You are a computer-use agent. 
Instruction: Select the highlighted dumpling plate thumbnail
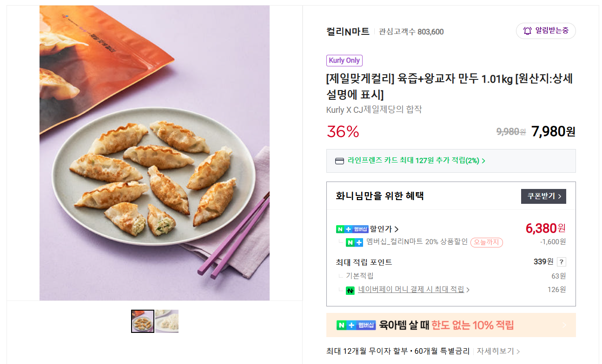coord(143,321)
